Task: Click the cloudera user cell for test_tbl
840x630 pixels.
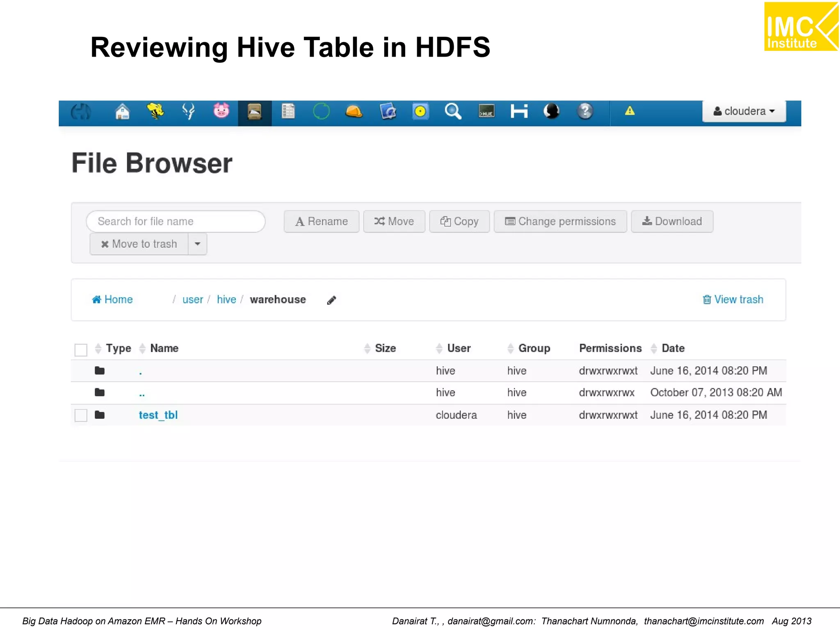Action: tap(456, 415)
